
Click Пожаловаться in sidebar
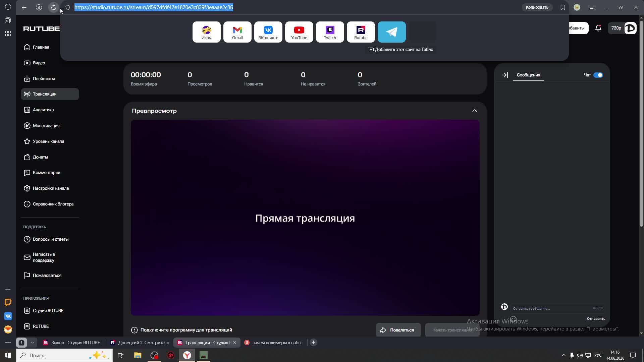(50, 276)
